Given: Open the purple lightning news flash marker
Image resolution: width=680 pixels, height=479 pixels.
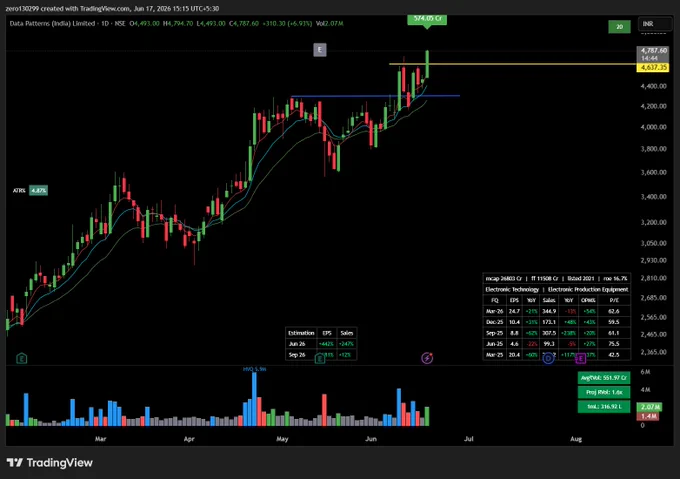Looking at the screenshot, I should pyautogui.click(x=427, y=358).
